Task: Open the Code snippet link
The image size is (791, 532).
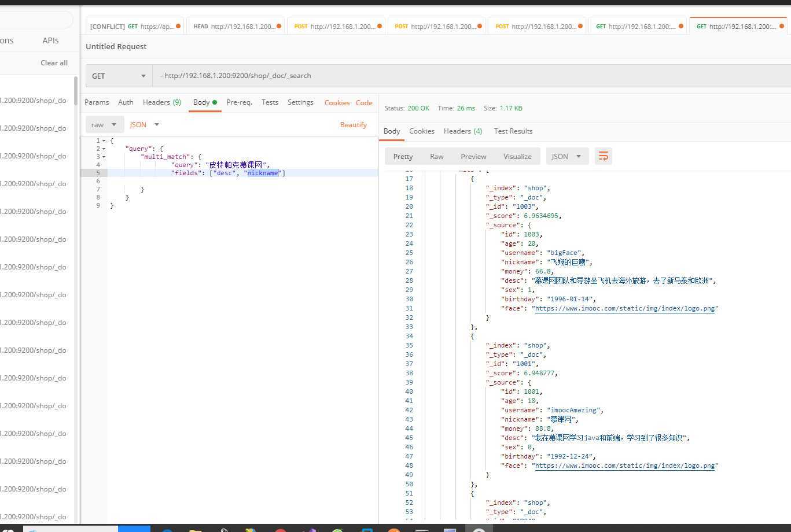Action: tap(364, 102)
